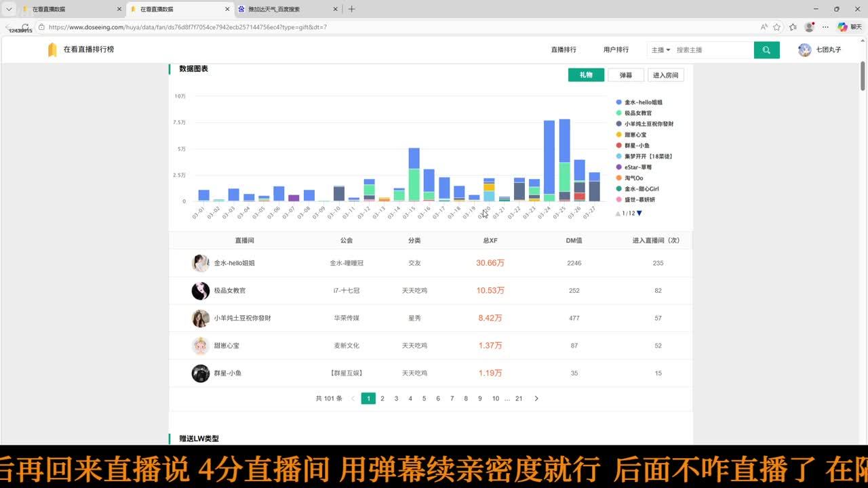
Task: Go to next legend page arrow
Action: coord(639,213)
